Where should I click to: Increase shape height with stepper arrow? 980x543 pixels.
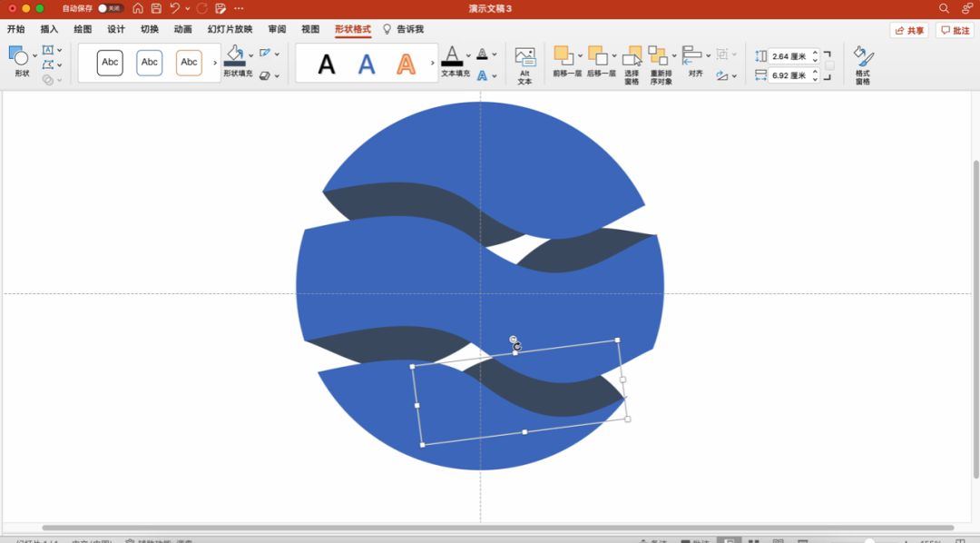point(815,53)
